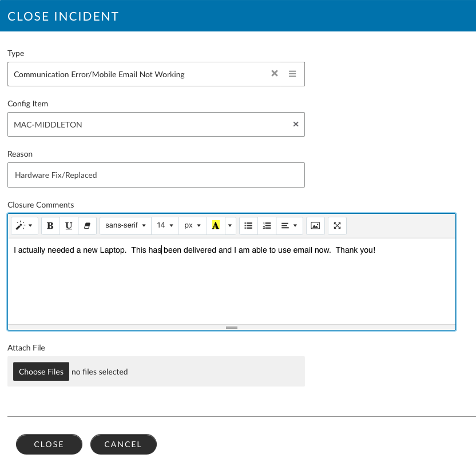Open the Type list menu icon
Screen dimensions: 476x462
[292, 74]
